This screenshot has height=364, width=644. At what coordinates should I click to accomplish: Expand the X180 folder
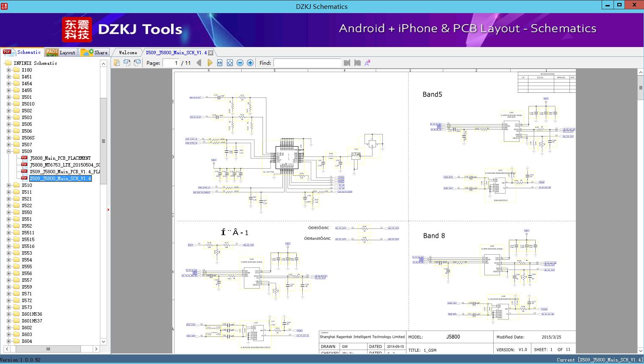[8, 70]
